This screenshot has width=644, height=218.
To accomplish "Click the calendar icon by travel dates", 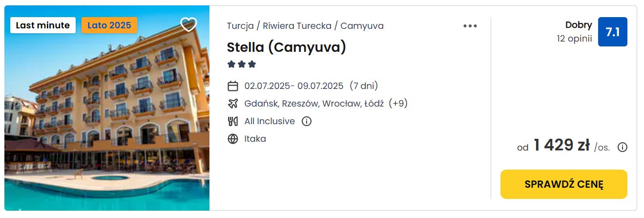I will [233, 86].
